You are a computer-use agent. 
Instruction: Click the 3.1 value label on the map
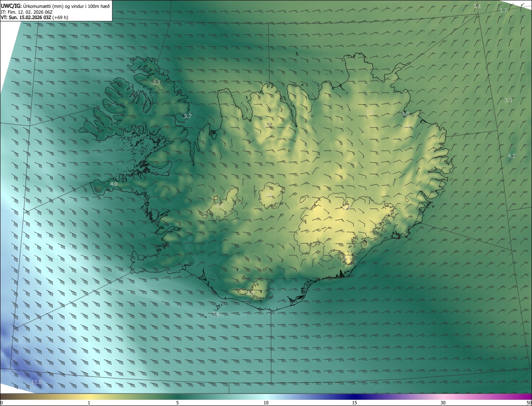(477, 6)
